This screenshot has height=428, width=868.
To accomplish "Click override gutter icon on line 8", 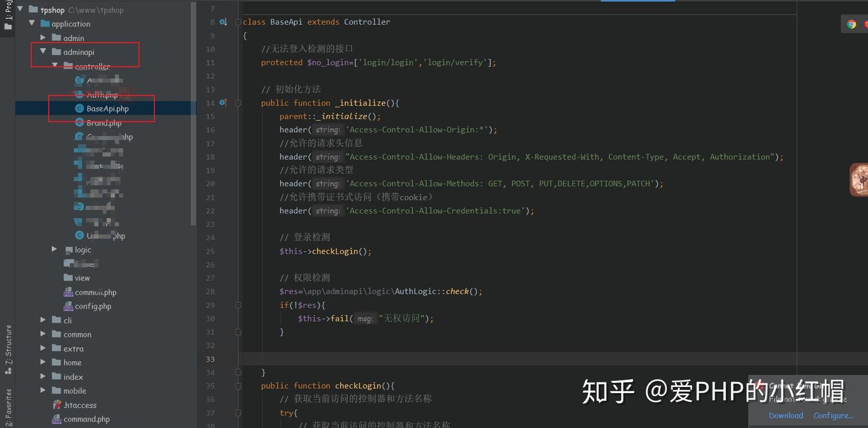I will pyautogui.click(x=223, y=22).
